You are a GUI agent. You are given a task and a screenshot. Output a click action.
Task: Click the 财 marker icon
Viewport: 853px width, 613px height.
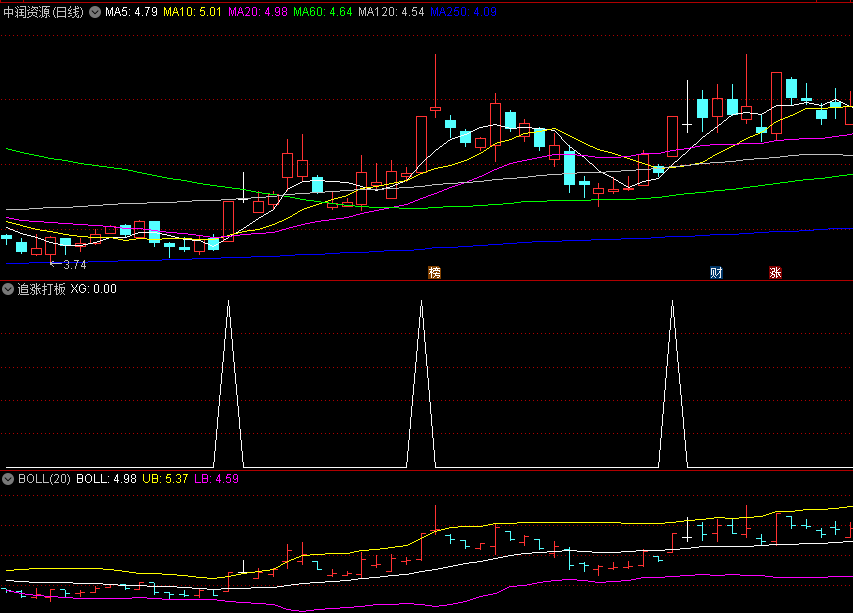coord(716,273)
